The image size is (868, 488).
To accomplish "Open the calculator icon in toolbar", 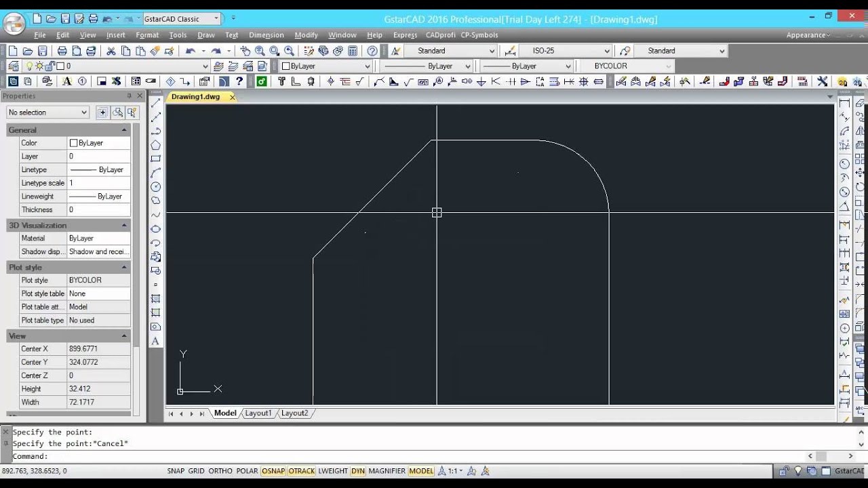I will click(x=353, y=51).
